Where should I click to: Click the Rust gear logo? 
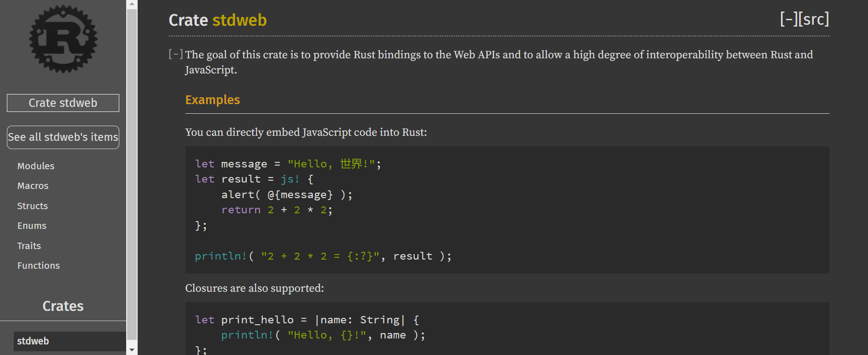point(63,39)
